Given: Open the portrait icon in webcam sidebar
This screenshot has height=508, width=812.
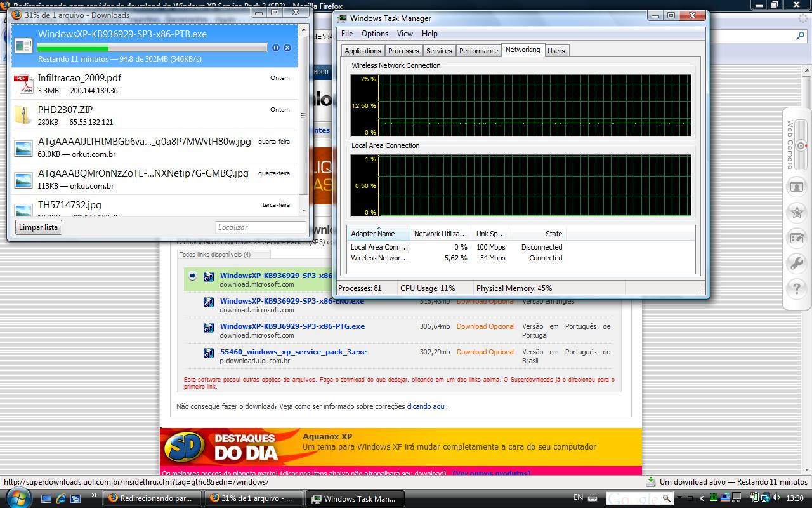Looking at the screenshot, I should (x=796, y=187).
